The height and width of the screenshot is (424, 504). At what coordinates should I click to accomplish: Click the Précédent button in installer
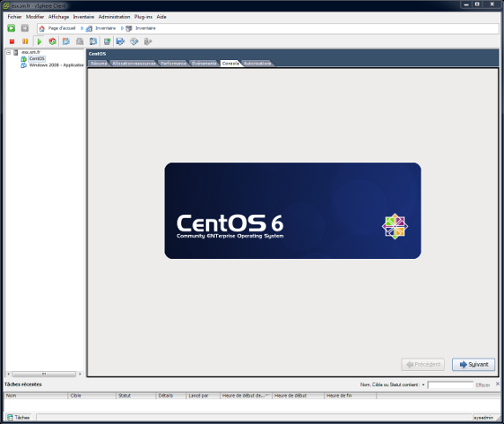point(423,365)
